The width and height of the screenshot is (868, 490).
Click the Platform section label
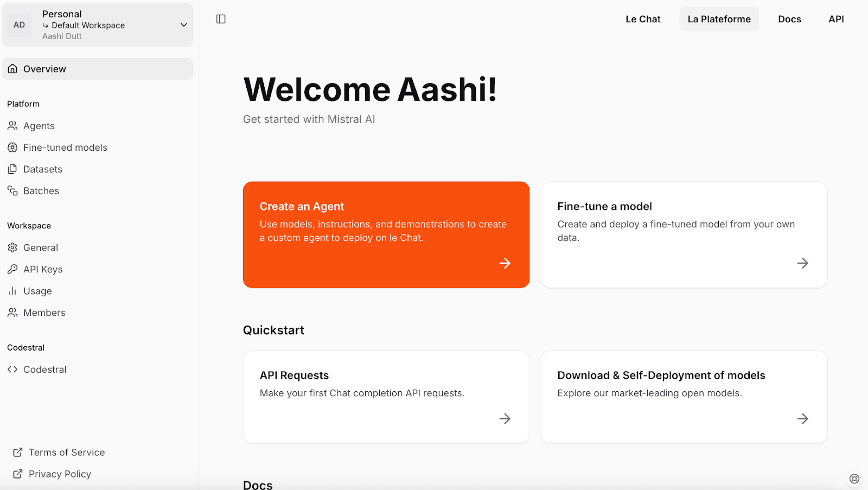click(23, 104)
